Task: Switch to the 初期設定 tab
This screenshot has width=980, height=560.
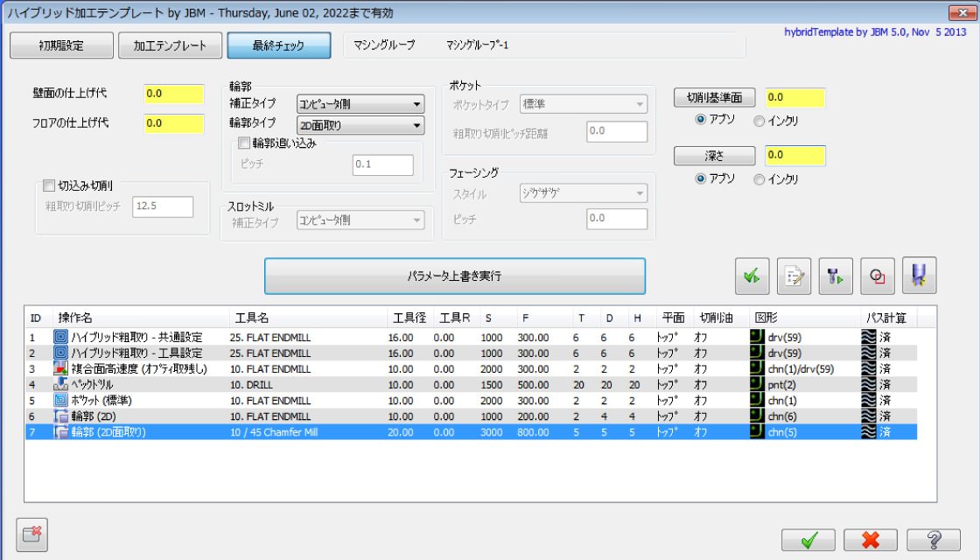Action: (61, 45)
